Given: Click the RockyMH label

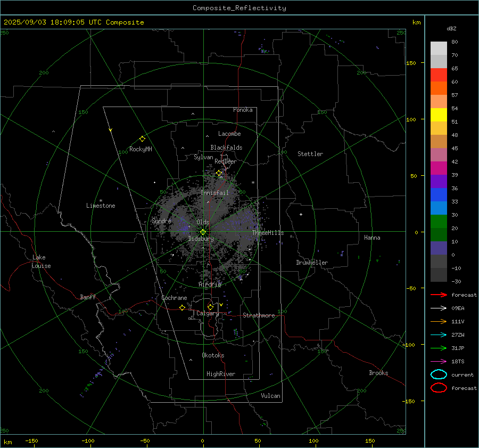Looking at the screenshot, I should [x=141, y=149].
